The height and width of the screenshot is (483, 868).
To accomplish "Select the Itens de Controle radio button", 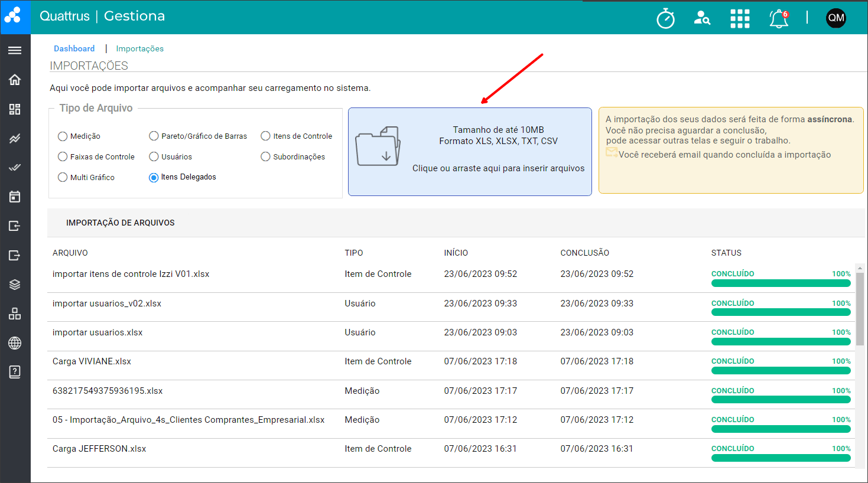I will 265,136.
